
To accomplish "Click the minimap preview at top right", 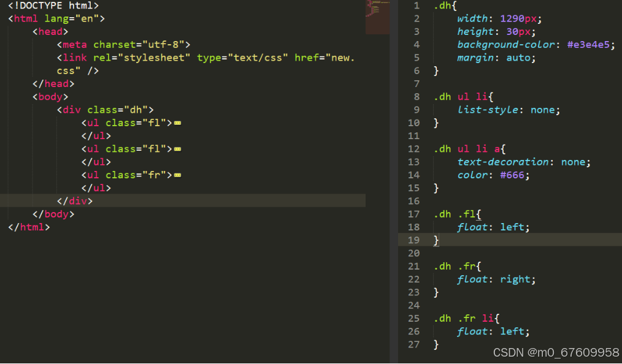I will pos(377,15).
